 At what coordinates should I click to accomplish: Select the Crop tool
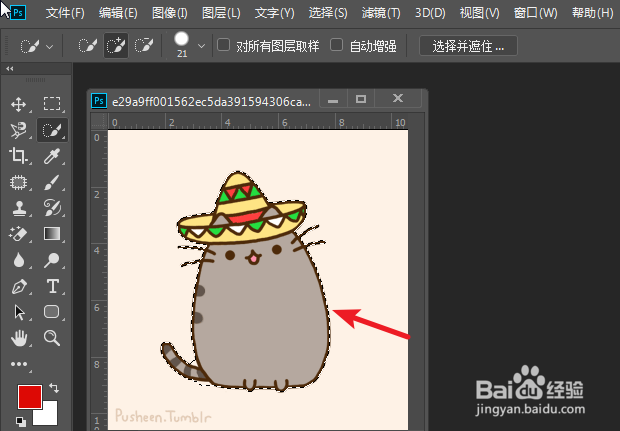point(18,156)
